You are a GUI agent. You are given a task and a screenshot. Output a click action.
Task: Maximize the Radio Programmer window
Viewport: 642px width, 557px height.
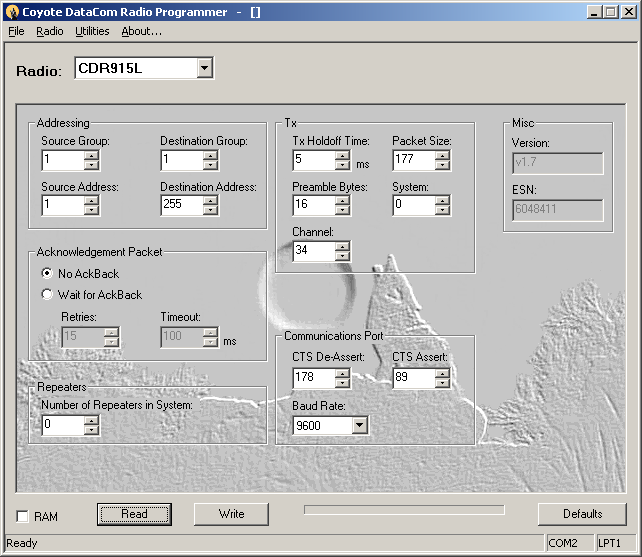611,12
